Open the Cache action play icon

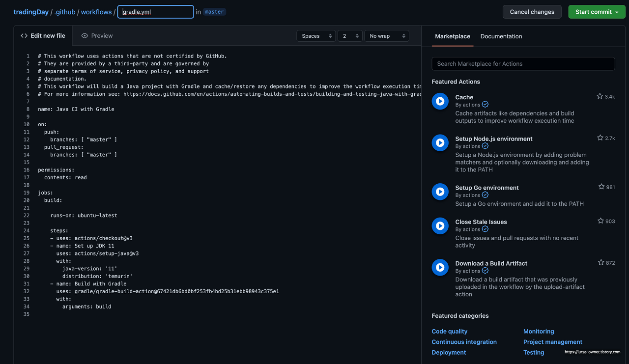click(440, 101)
